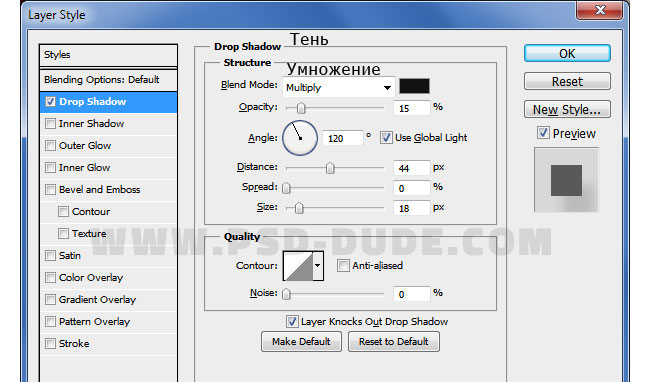Enable the Satin checkbox
This screenshot has width=650, height=382.
51,256
